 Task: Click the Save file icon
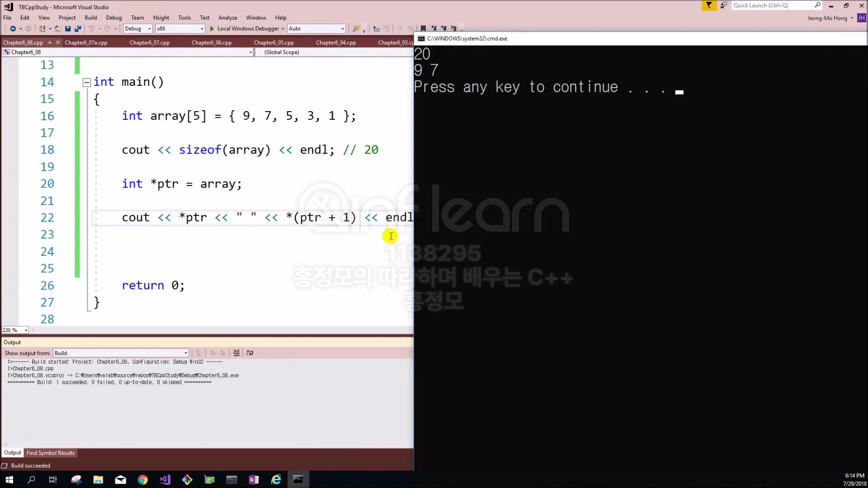click(x=68, y=28)
